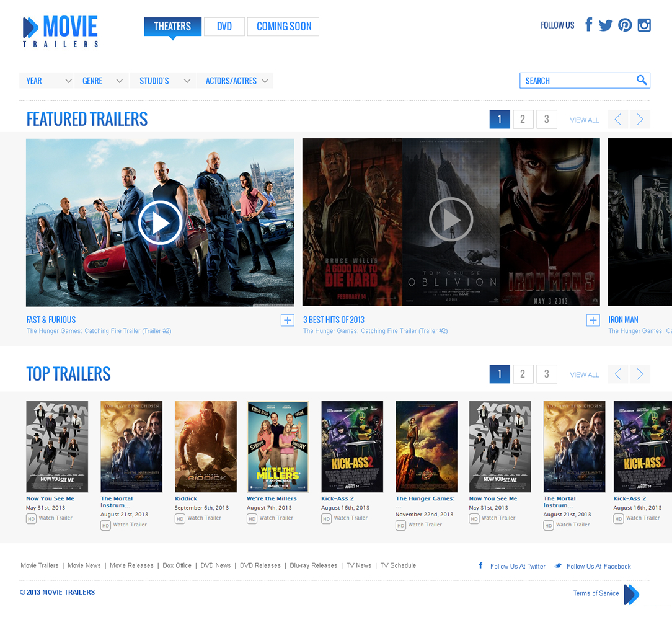
Task: Click the blue arrow logo in footer
Action: pos(631,595)
